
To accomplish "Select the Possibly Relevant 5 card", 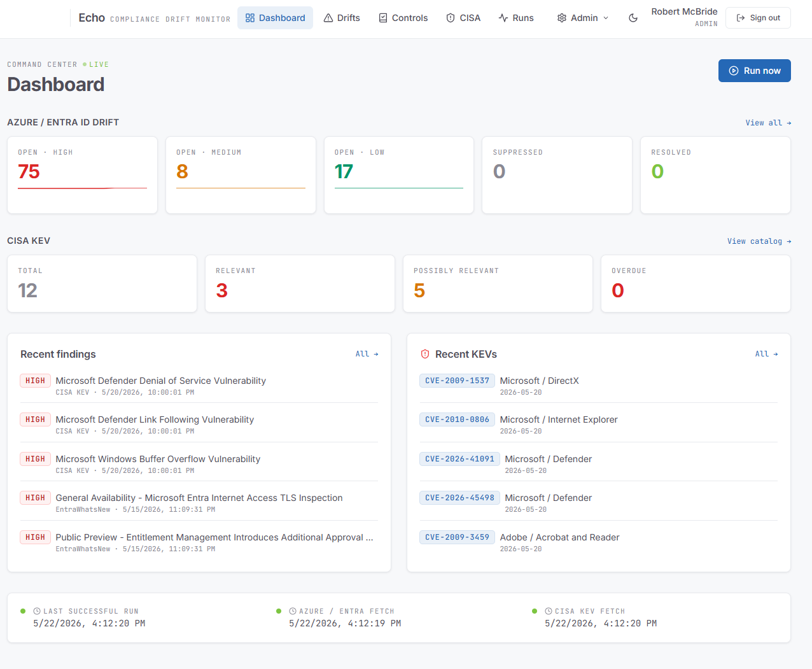I will (498, 284).
